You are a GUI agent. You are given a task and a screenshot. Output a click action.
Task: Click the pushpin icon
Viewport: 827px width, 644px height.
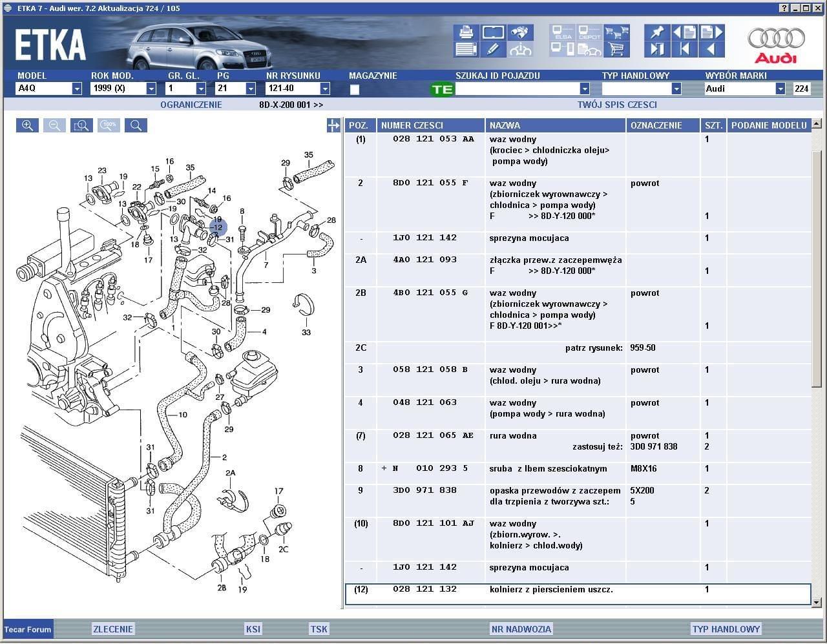tap(657, 32)
